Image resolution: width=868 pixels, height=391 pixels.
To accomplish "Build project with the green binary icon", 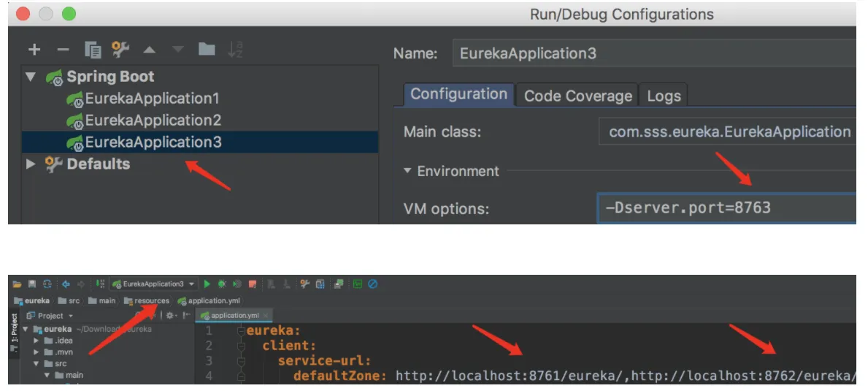I will [100, 284].
